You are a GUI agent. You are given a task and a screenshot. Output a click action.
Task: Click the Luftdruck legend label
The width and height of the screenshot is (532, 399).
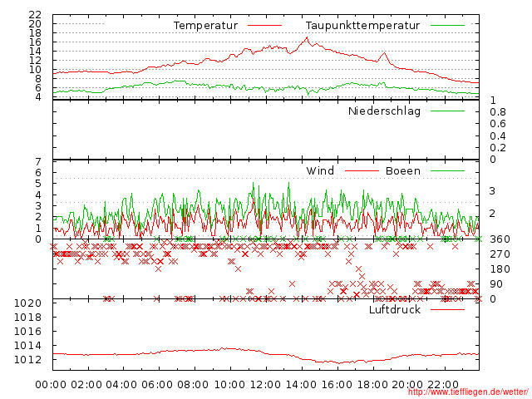point(395,309)
